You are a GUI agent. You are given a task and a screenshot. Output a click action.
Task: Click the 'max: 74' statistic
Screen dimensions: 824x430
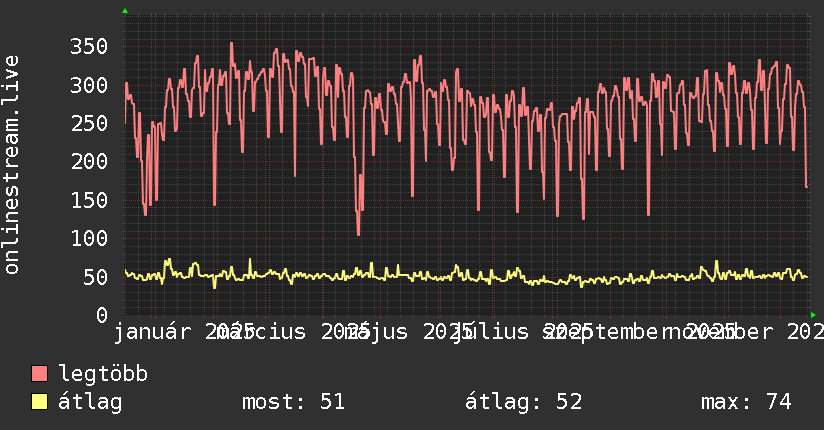(746, 402)
